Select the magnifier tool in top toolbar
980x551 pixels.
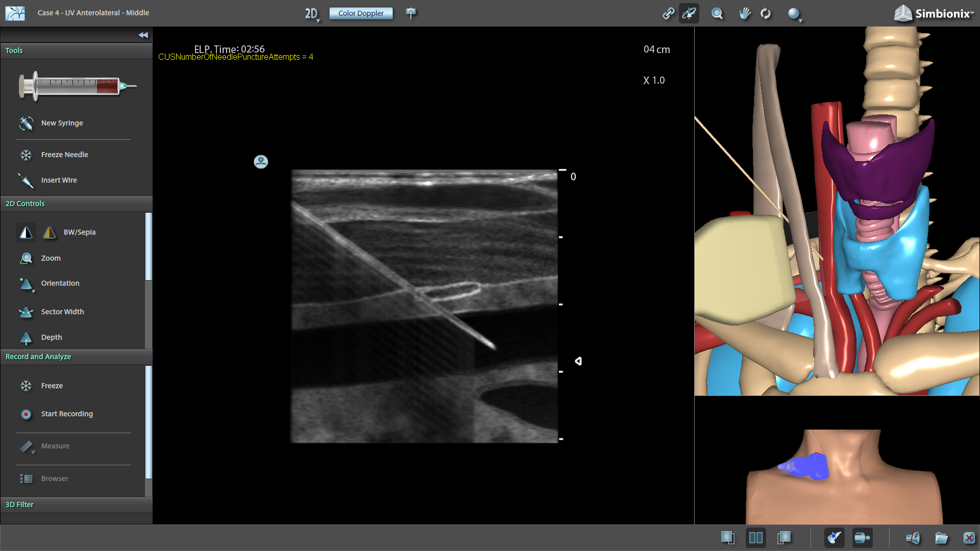coord(717,13)
